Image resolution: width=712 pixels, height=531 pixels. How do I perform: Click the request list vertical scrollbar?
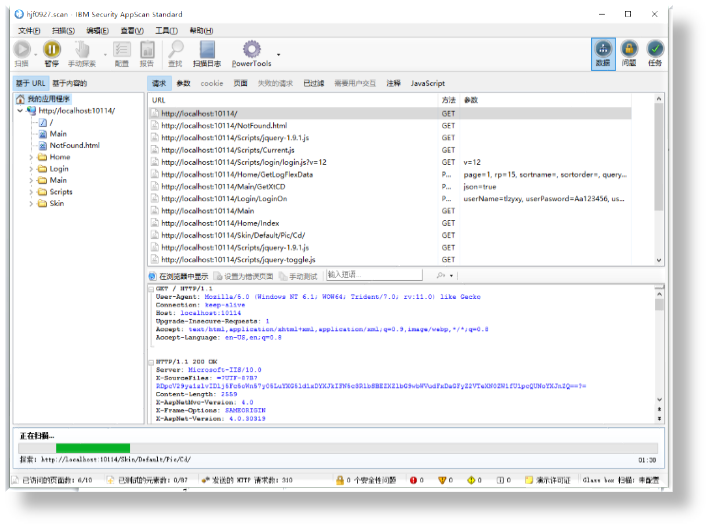pos(658,179)
